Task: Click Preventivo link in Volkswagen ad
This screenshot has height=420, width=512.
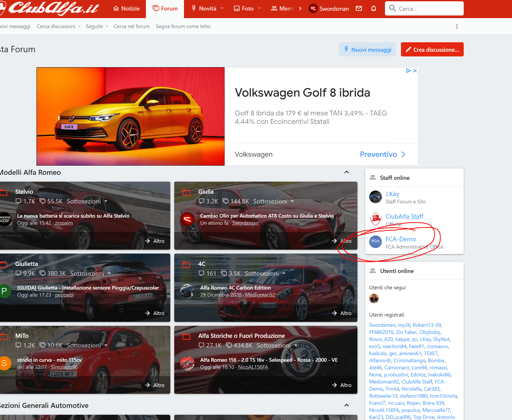Action: tap(383, 154)
